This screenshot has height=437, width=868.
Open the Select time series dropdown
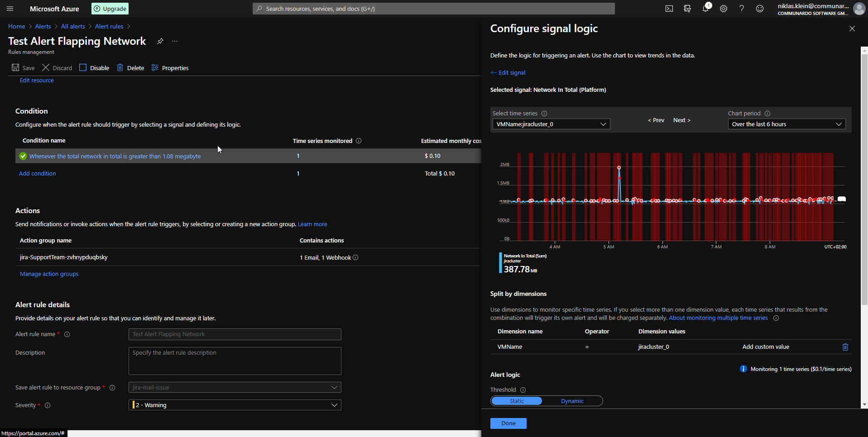pos(551,124)
